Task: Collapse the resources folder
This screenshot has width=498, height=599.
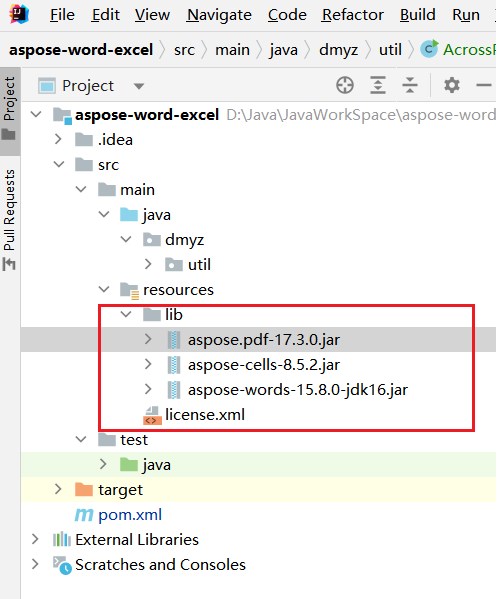Action: coord(104,289)
